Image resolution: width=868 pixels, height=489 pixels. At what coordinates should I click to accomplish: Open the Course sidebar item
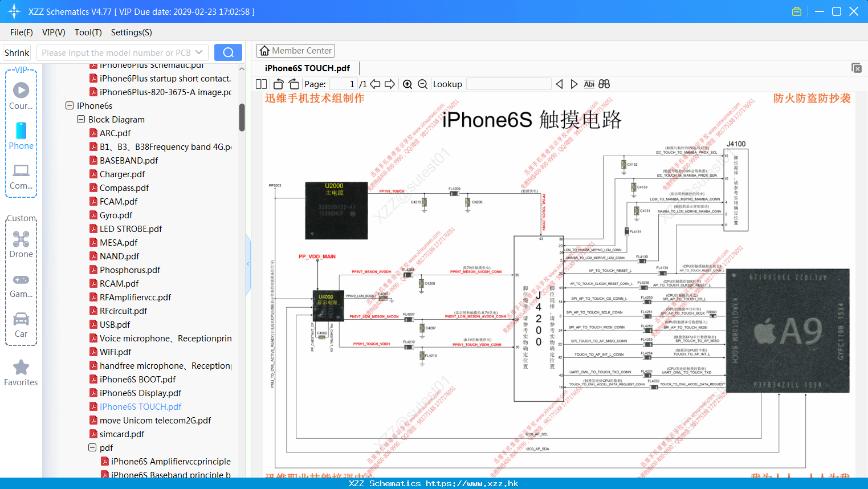(21, 96)
